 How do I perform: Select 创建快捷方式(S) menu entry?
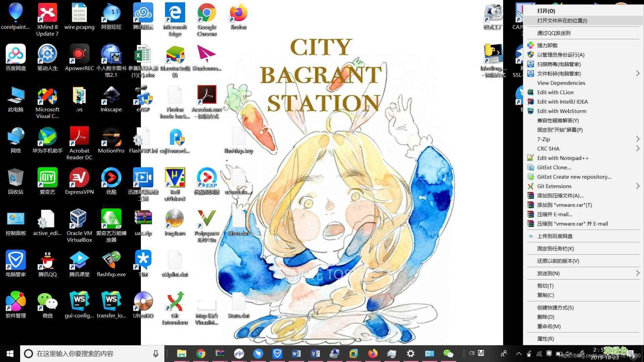tap(583, 307)
